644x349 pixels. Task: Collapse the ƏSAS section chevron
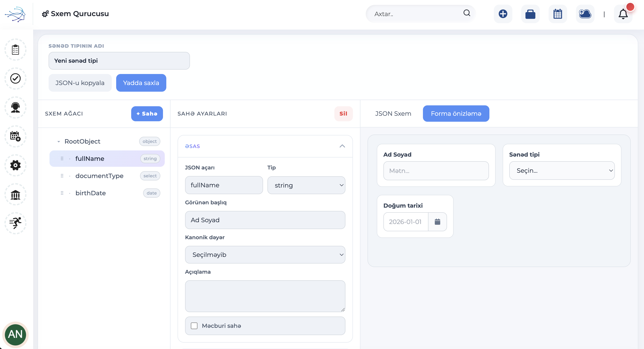point(342,146)
